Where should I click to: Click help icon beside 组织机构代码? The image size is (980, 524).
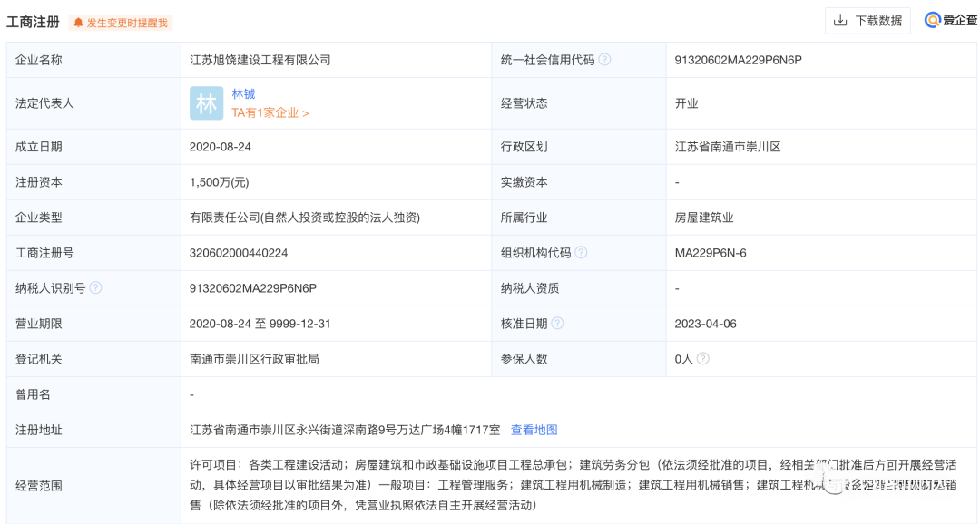coord(581,253)
